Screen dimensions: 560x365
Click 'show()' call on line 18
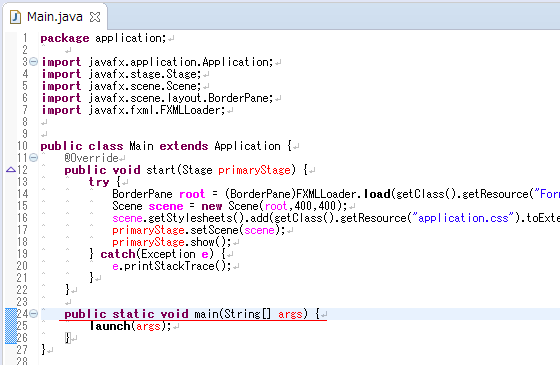(x=210, y=242)
